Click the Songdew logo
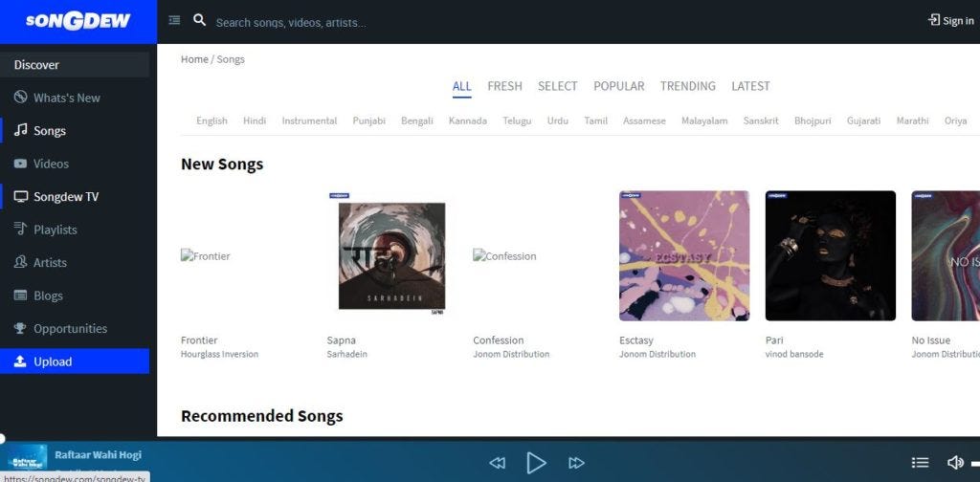Viewport: 980px width, 482px height. point(78,21)
